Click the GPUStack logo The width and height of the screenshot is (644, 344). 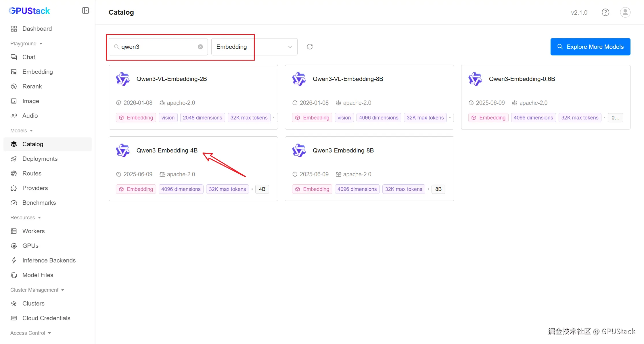pyautogui.click(x=29, y=11)
